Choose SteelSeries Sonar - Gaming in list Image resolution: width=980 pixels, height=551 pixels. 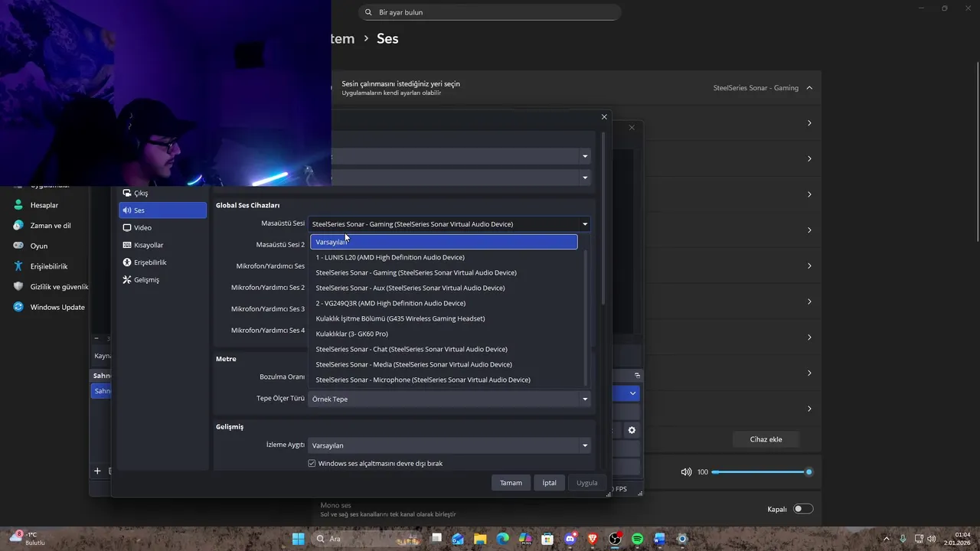tap(444, 272)
